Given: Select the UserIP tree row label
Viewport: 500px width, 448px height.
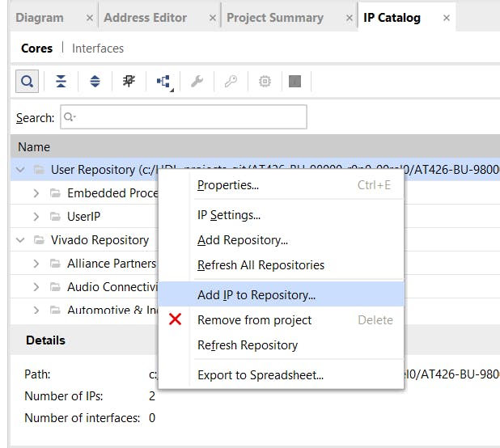Looking at the screenshot, I should pyautogui.click(x=83, y=217).
